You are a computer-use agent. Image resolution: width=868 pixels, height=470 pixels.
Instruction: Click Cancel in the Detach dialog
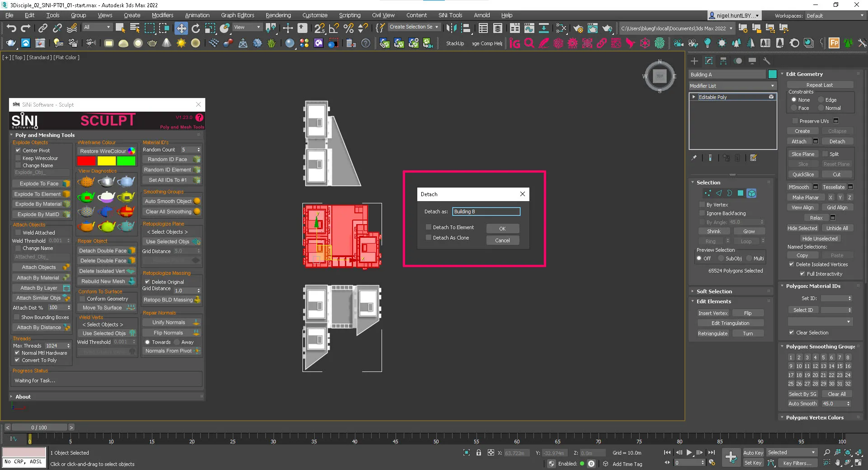coord(502,240)
